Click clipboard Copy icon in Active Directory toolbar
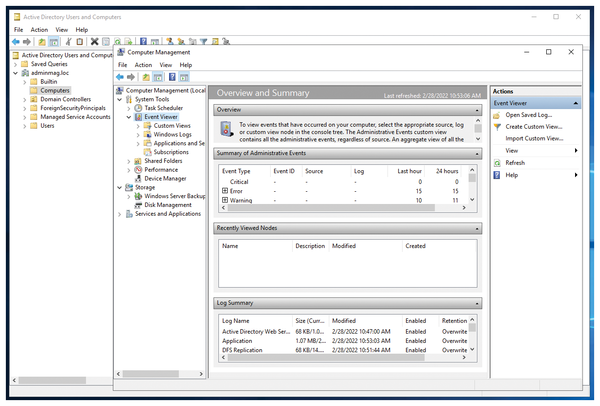The height and width of the screenshot is (406, 600). [x=80, y=42]
